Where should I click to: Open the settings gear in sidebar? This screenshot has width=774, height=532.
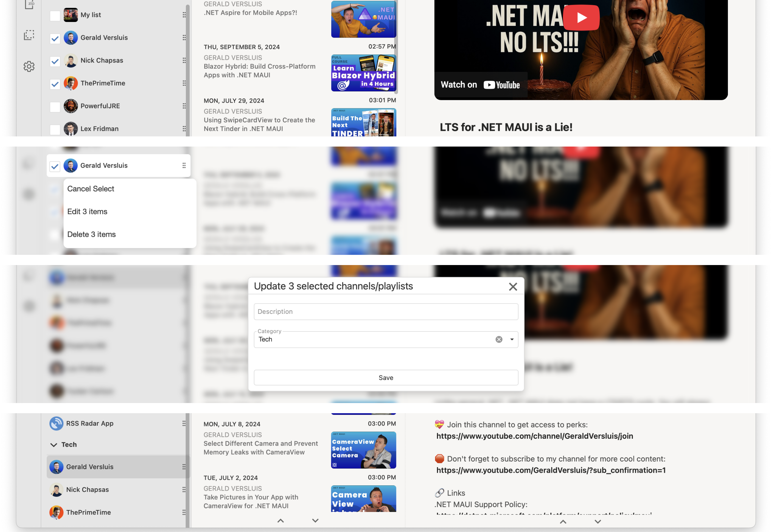tap(29, 66)
